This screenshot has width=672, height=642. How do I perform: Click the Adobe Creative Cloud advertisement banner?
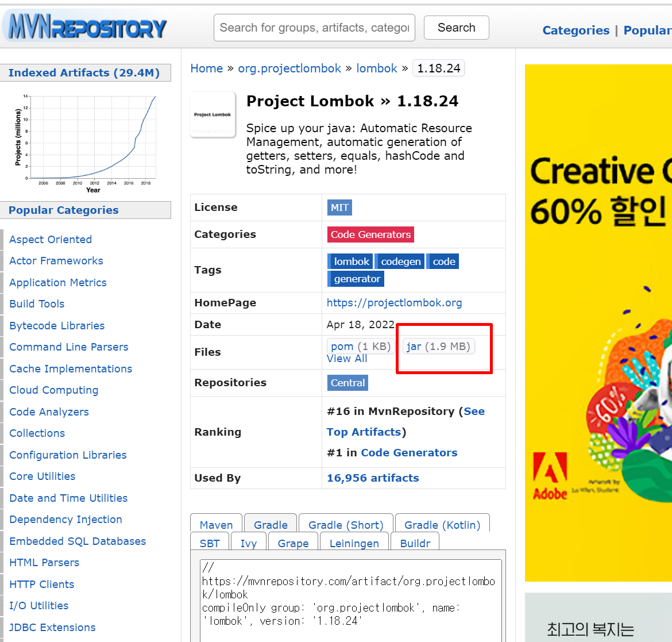pyautogui.click(x=598, y=323)
